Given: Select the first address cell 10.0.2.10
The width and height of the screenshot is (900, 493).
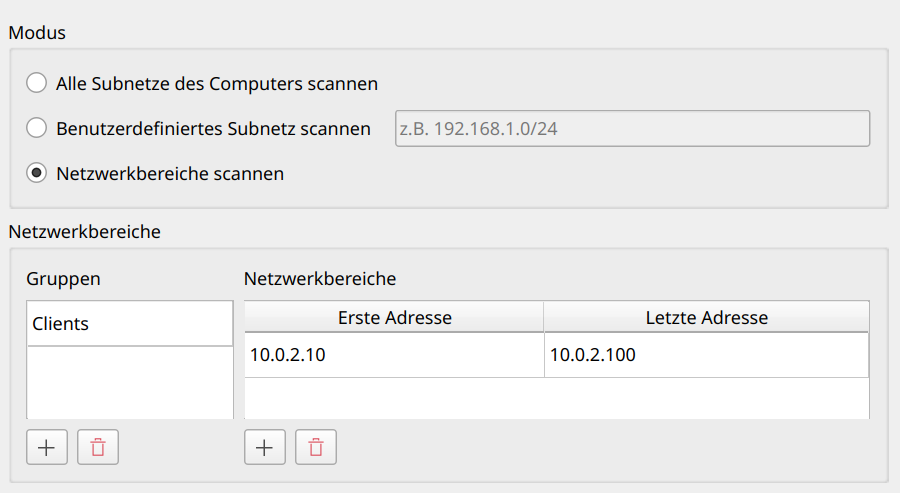Looking at the screenshot, I should [394, 355].
